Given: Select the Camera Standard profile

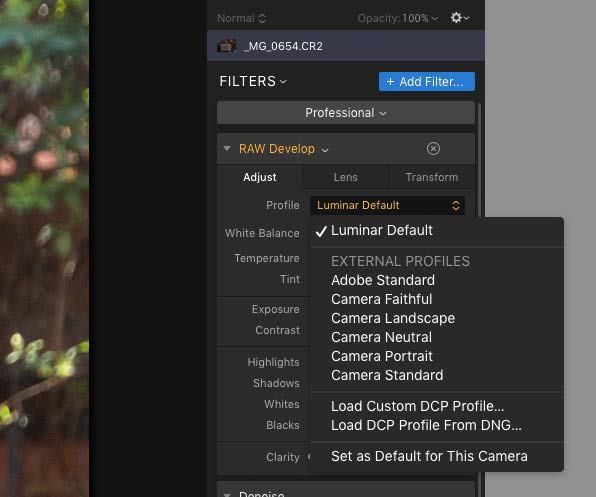Looking at the screenshot, I should click(436, 375).
